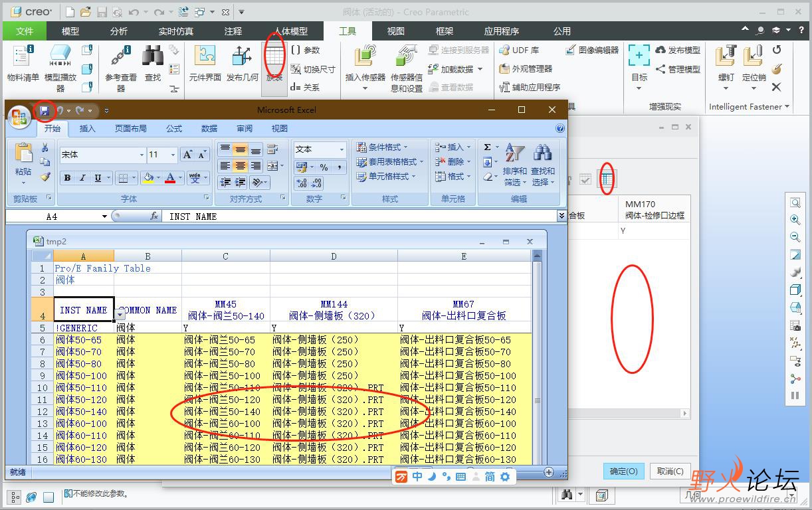Open the number format 文本 dropdown
Image resolution: width=812 pixels, height=510 pixels.
[x=342, y=149]
